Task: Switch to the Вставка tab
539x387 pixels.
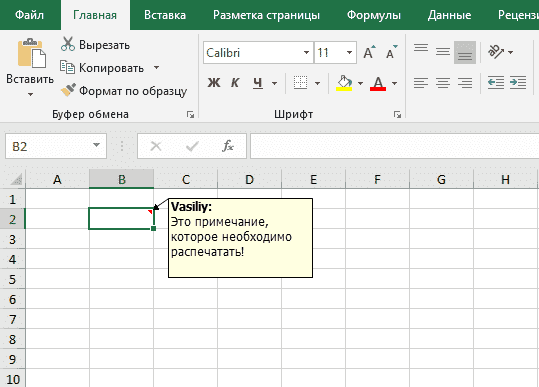Action: pos(165,15)
